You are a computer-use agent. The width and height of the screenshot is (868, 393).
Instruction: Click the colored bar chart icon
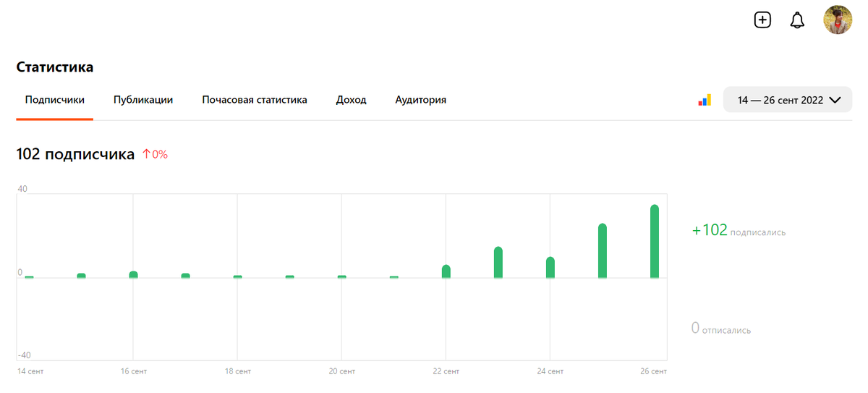705,100
